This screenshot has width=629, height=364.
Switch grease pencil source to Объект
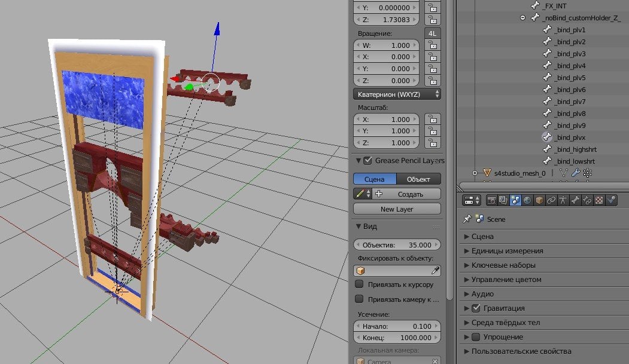click(x=418, y=179)
